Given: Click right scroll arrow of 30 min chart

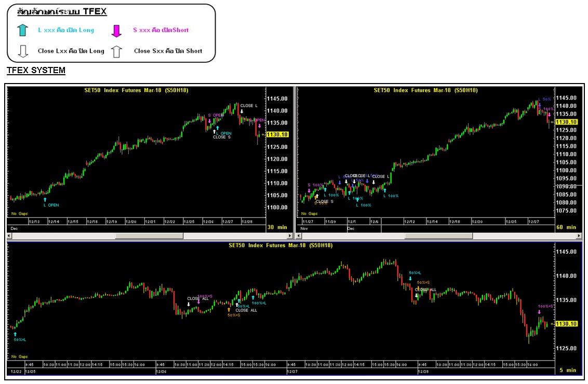Looking at the screenshot, I should [x=289, y=236].
